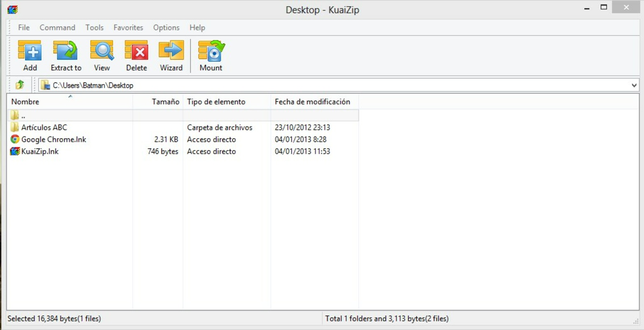The image size is (644, 330).
Task: Click the date 04/01/2013 8:28
Action: pyautogui.click(x=300, y=139)
